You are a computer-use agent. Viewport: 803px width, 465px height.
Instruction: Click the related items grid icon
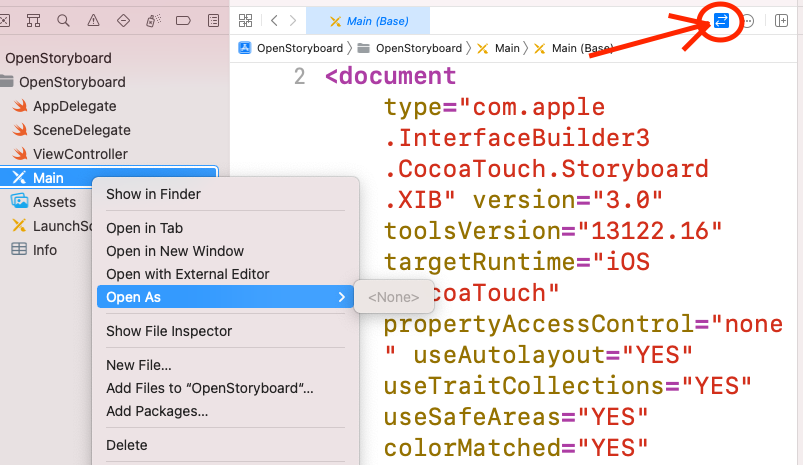coord(246,20)
